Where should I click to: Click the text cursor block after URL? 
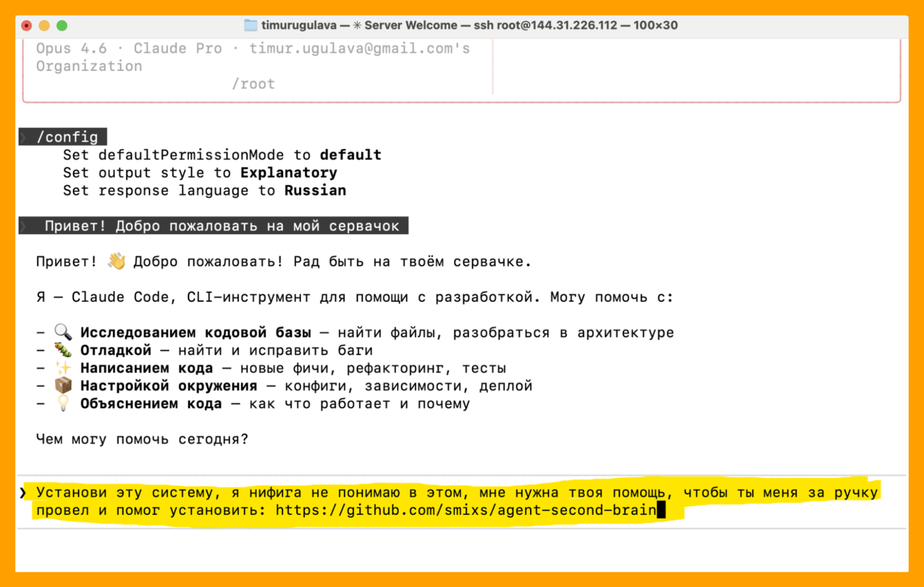point(661,510)
